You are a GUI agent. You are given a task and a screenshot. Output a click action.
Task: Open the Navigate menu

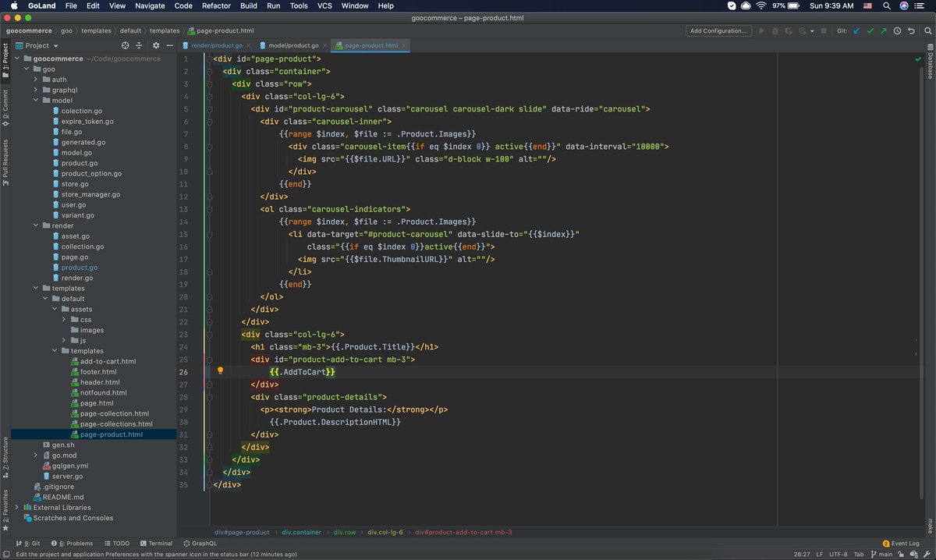[x=149, y=5]
